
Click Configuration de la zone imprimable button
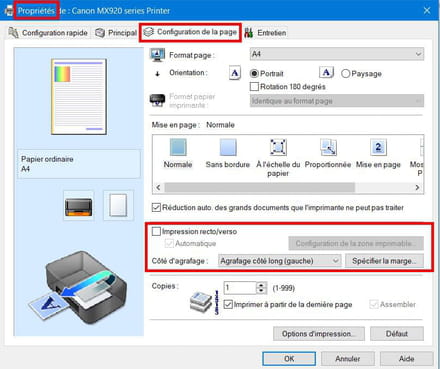[356, 243]
